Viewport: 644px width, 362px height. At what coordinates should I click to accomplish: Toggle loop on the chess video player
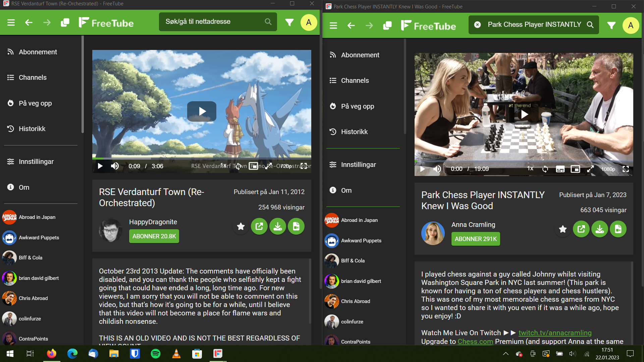click(545, 169)
